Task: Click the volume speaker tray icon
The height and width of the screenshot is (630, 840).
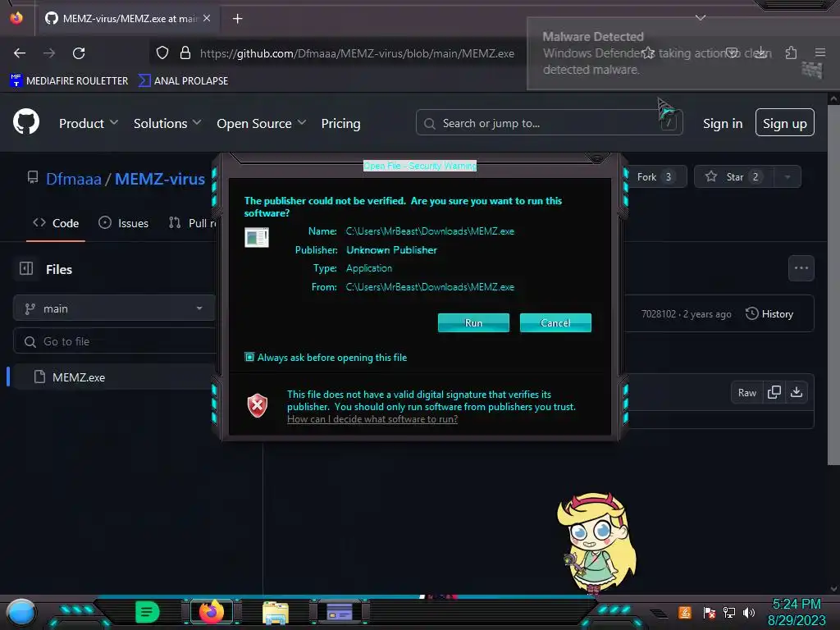Action: tap(749, 612)
